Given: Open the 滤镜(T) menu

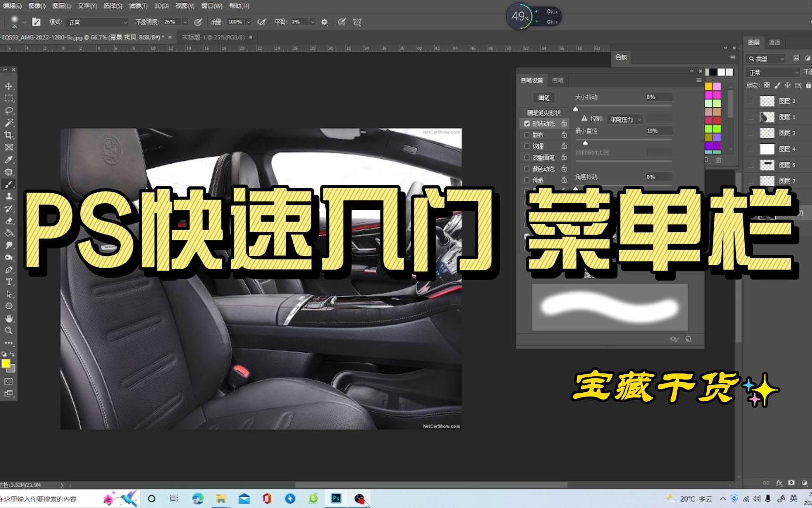Looking at the screenshot, I should (x=138, y=6).
